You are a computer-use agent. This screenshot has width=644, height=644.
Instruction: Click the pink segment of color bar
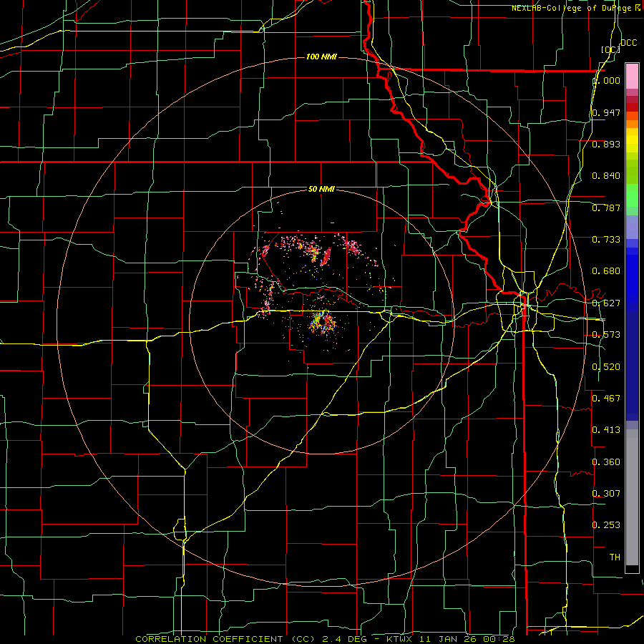pyautogui.click(x=632, y=77)
